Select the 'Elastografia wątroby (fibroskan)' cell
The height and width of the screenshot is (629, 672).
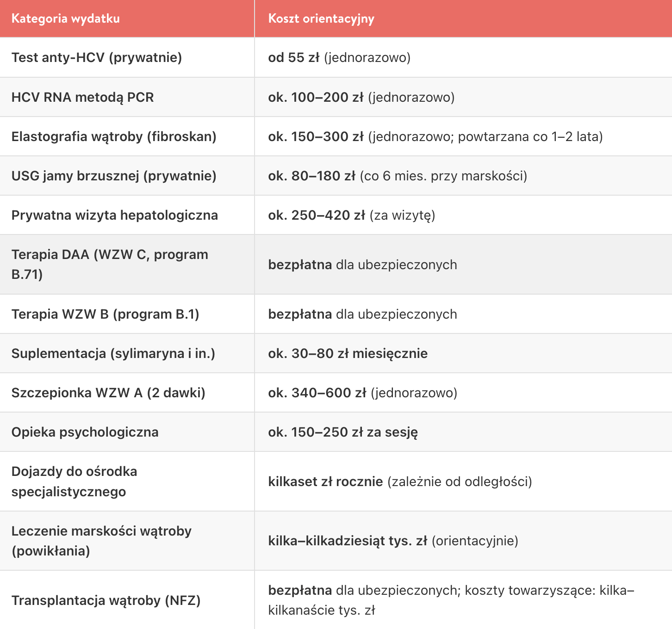[x=114, y=136]
